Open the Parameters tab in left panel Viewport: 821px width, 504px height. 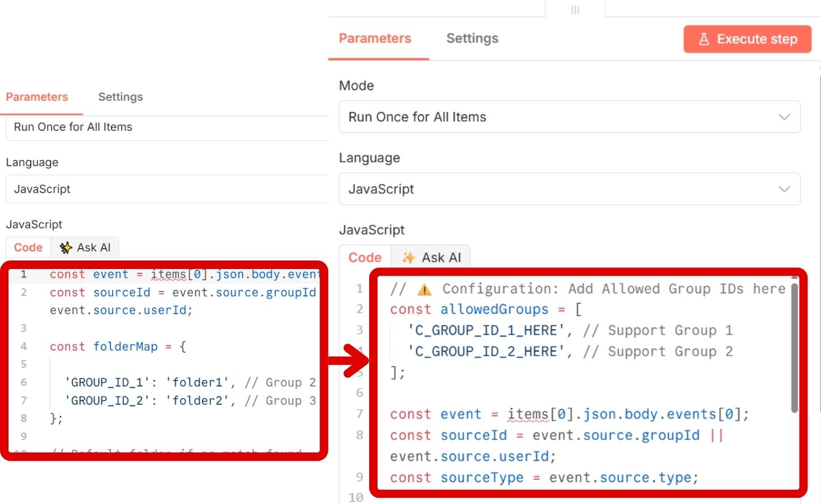coord(37,97)
